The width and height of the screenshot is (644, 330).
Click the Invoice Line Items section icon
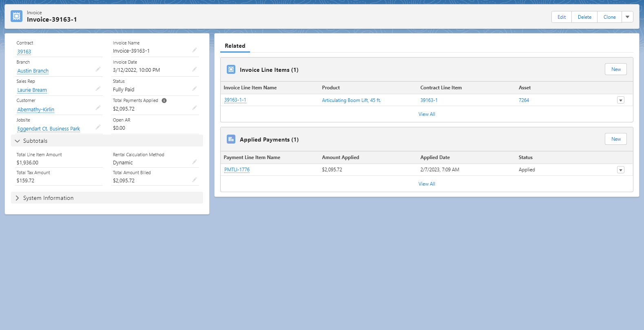[x=231, y=70]
